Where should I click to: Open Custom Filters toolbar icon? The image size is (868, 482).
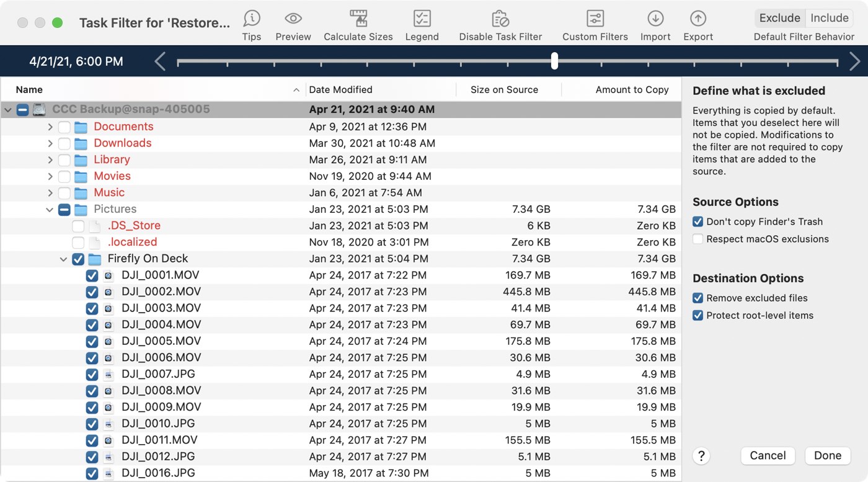(x=595, y=18)
